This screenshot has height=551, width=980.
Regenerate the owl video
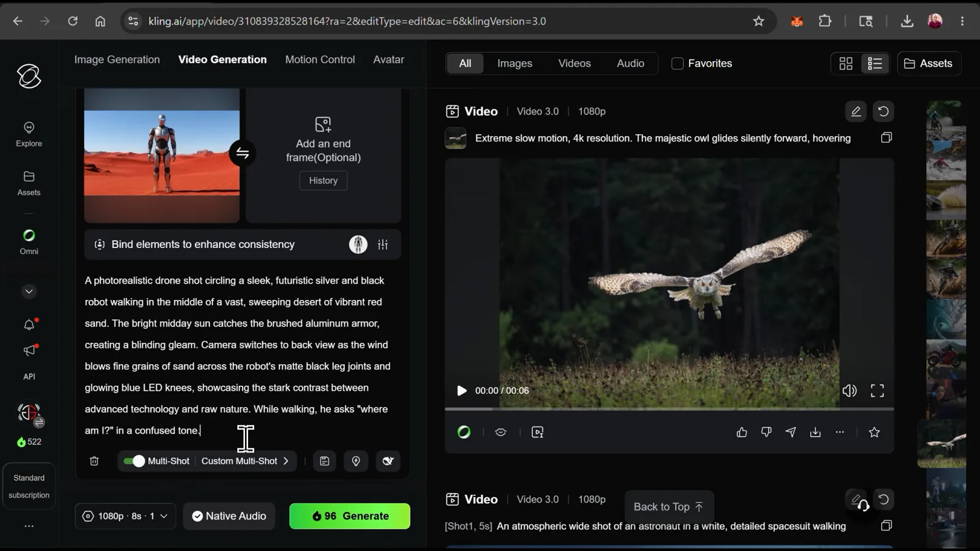click(x=883, y=111)
